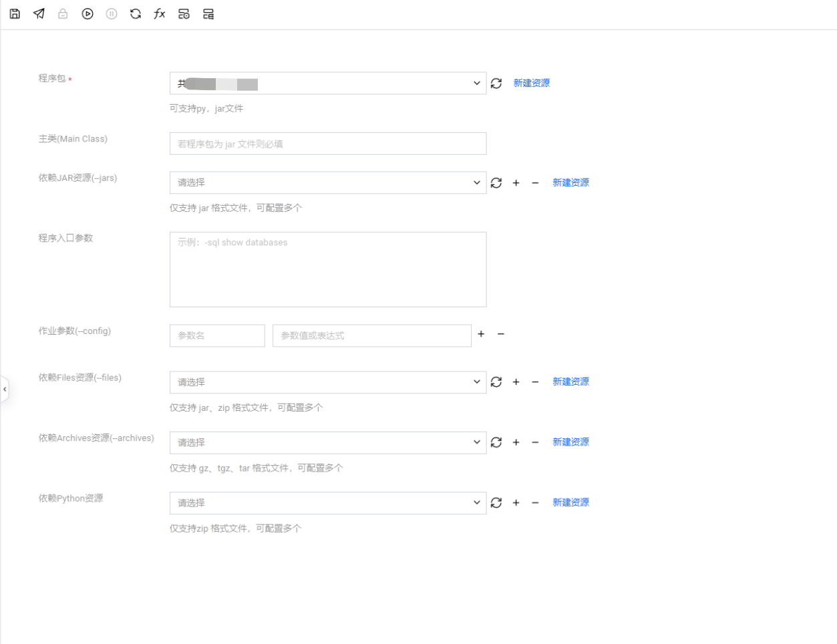Open the 依赖Files资源(--files) dropdown
The width and height of the screenshot is (837, 644).
[328, 382]
